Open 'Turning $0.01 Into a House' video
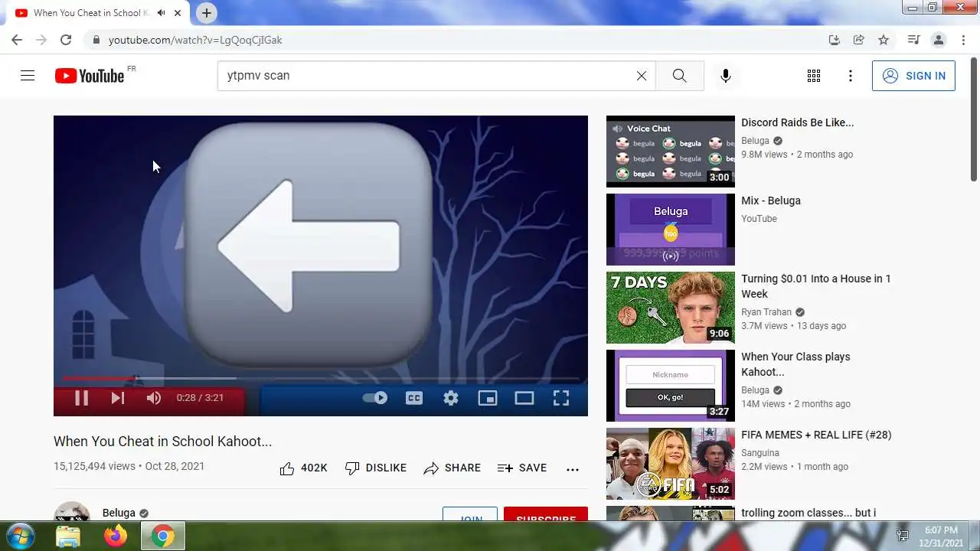This screenshot has width=980, height=551. point(816,286)
